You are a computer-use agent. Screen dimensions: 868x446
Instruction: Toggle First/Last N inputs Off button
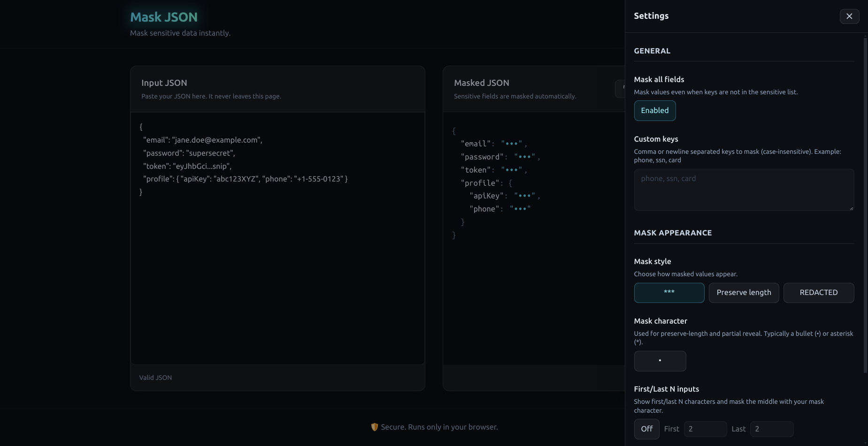(646, 429)
